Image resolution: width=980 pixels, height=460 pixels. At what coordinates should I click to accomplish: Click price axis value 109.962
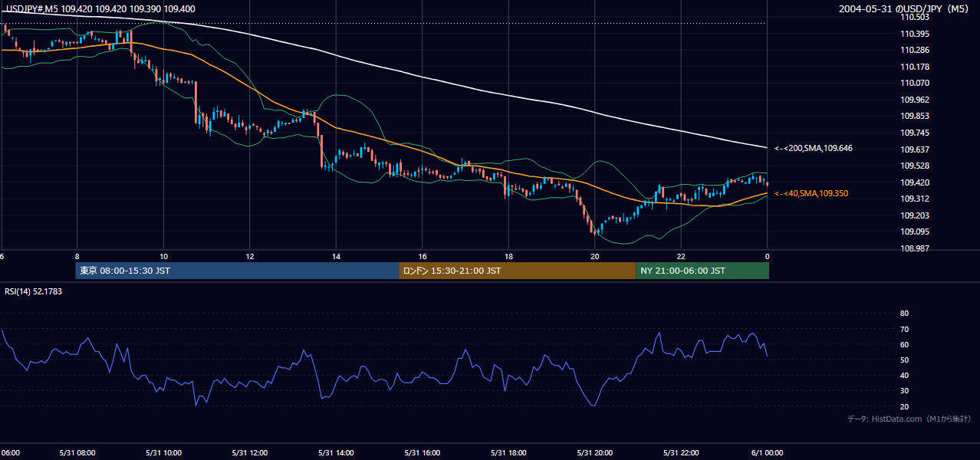915,100
